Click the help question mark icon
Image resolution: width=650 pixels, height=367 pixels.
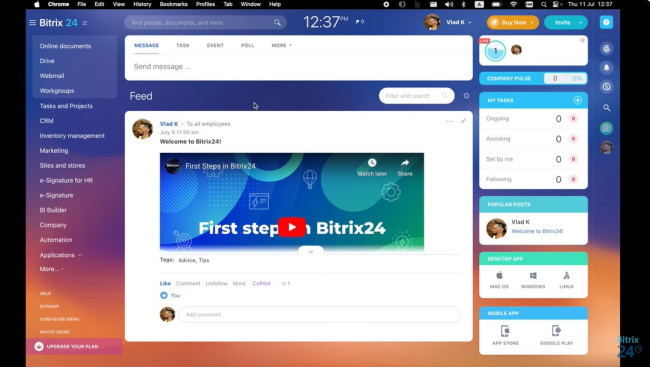click(x=606, y=22)
